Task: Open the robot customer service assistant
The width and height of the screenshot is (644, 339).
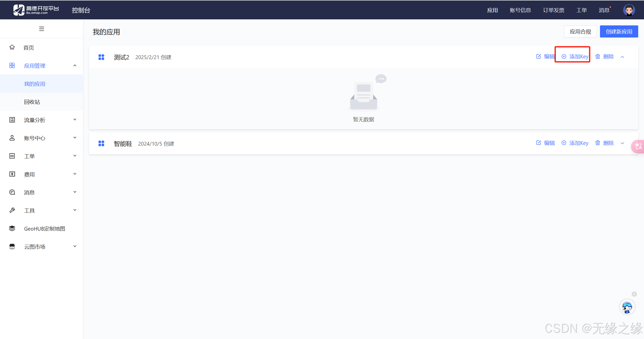Action: click(x=627, y=307)
